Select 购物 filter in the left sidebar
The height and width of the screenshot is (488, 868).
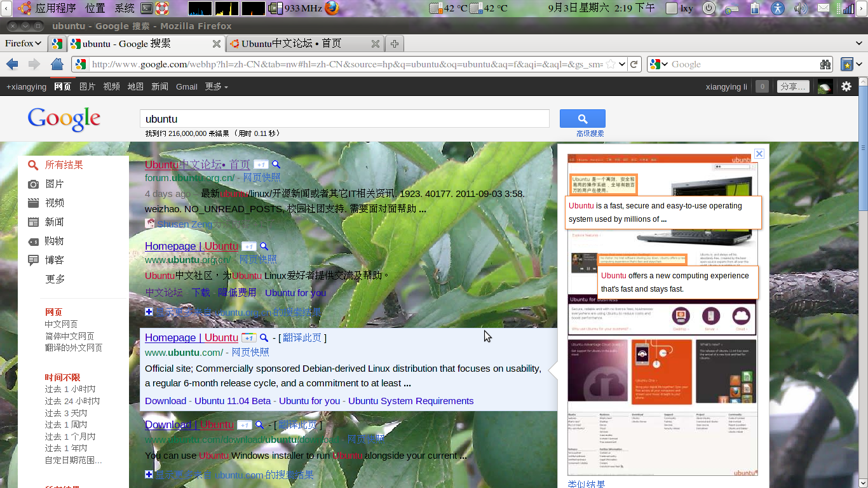[x=54, y=241]
